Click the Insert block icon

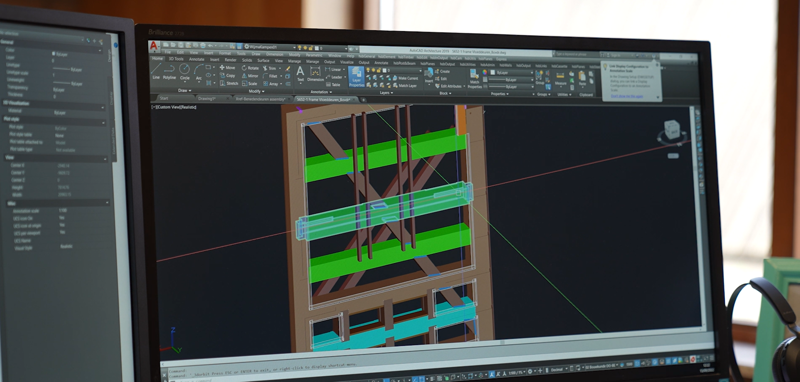coord(429,75)
